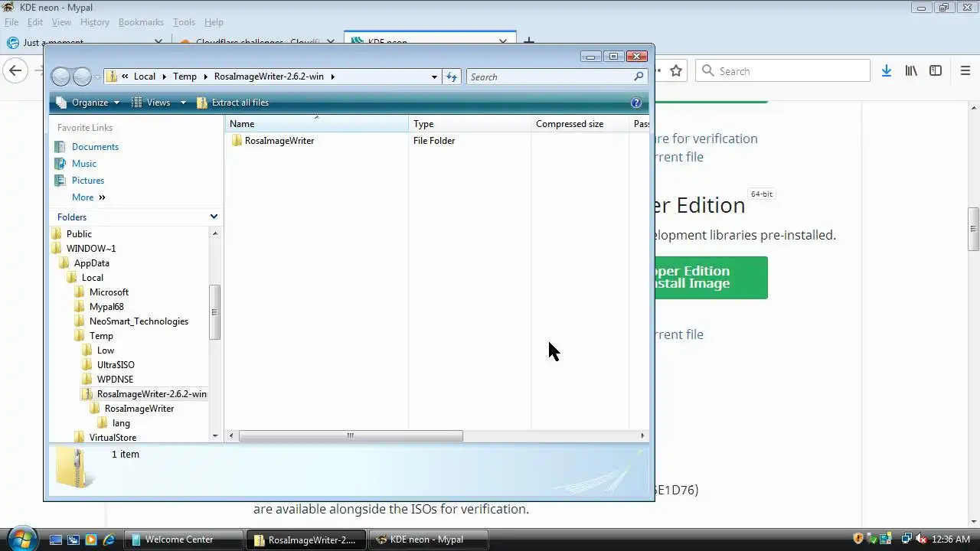
Task: Select lang folder in tree
Action: [121, 423]
